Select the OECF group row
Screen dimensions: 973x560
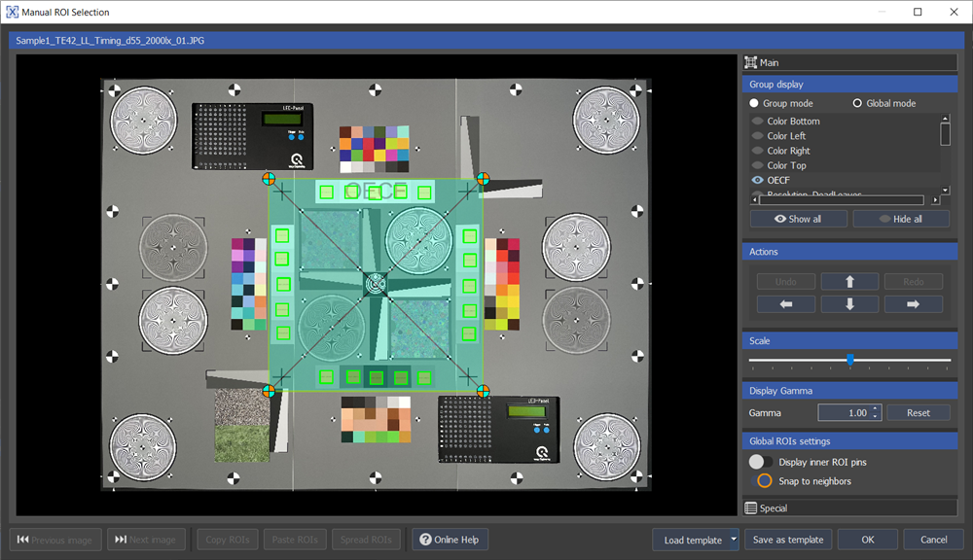pyautogui.click(x=846, y=180)
